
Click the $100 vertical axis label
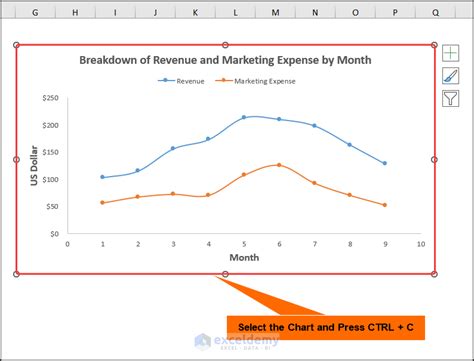(x=50, y=179)
